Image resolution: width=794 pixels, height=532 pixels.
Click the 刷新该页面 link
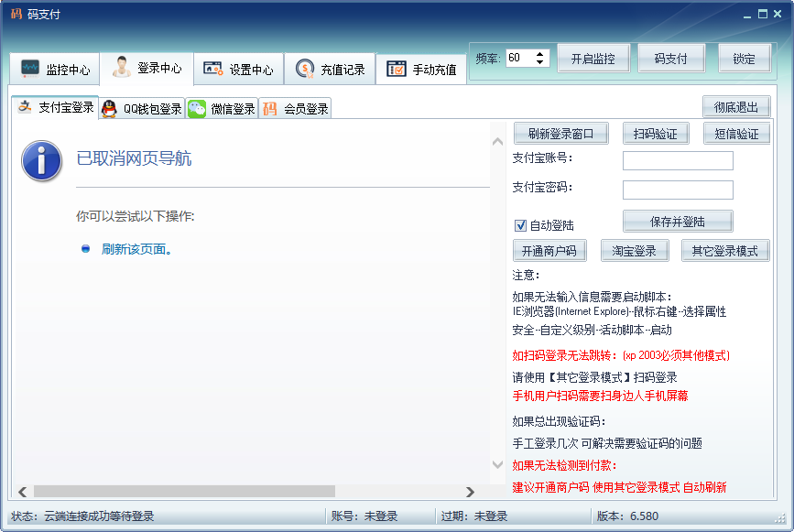click(x=136, y=249)
